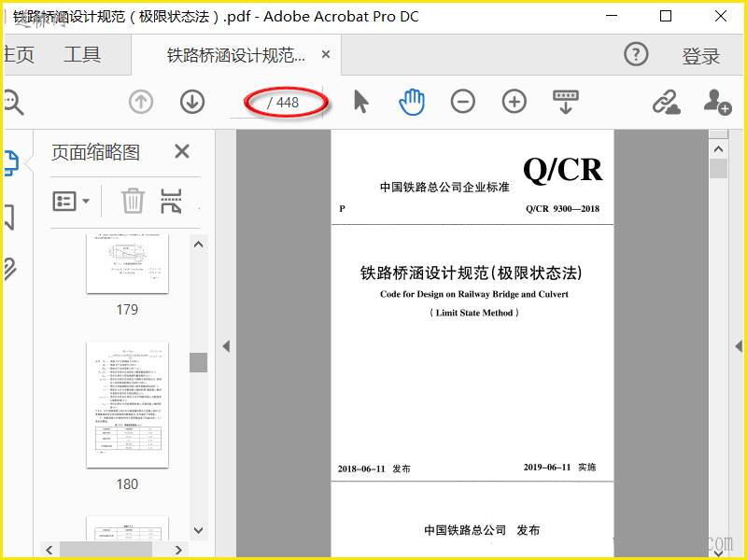Click the delete pages trash icon
This screenshot has width=747, height=560.
pos(133,201)
